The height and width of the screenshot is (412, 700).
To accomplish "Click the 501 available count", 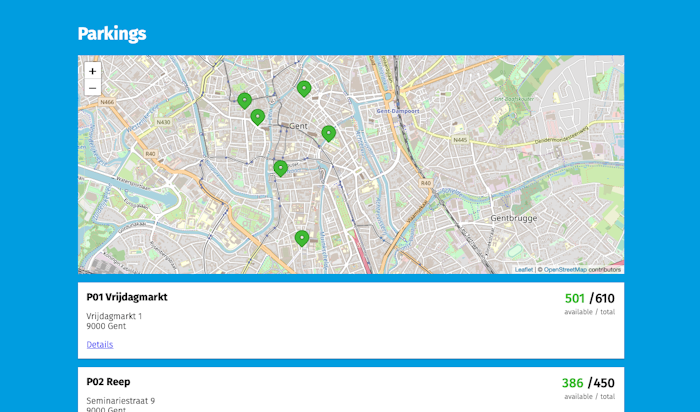I will (x=575, y=298).
